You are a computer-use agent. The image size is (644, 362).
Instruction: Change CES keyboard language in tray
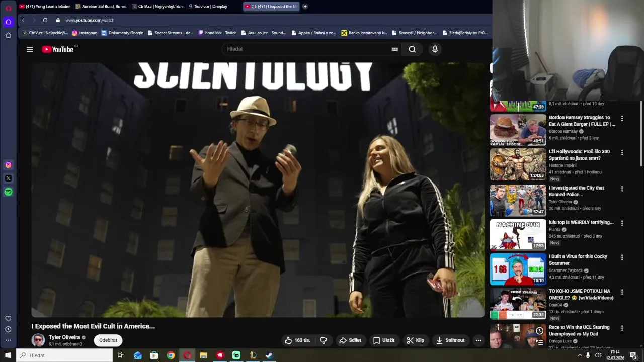click(598, 355)
